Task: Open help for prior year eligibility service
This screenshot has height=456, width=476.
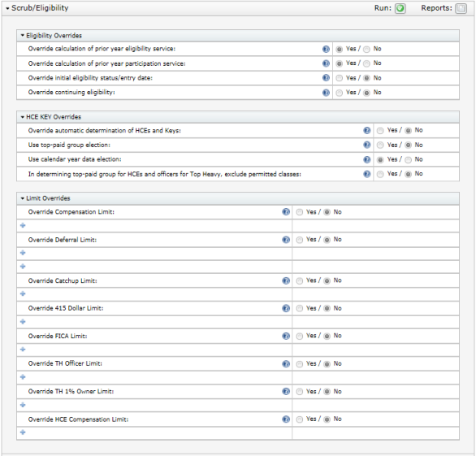Action: click(x=326, y=49)
